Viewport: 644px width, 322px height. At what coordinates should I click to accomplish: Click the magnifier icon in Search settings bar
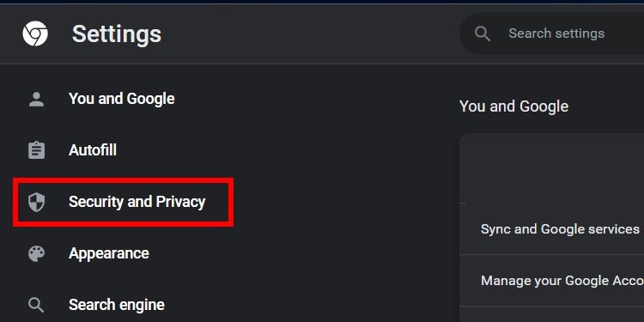[x=483, y=33]
